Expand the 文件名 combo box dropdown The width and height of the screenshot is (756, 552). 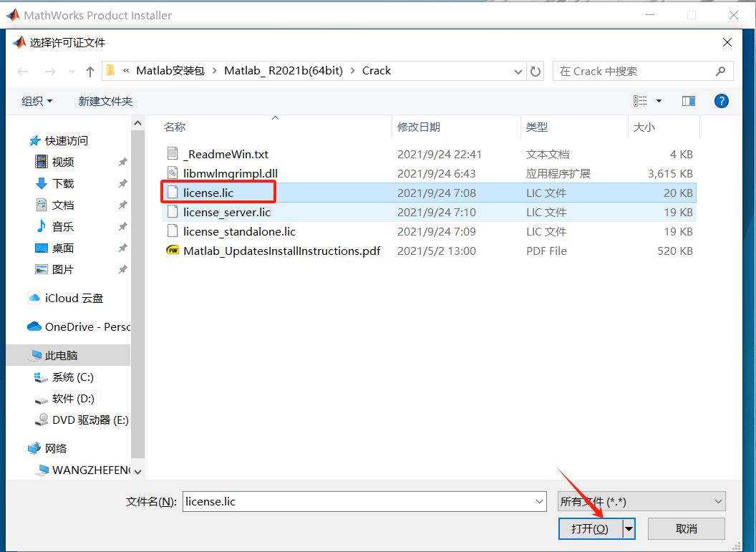coord(540,501)
